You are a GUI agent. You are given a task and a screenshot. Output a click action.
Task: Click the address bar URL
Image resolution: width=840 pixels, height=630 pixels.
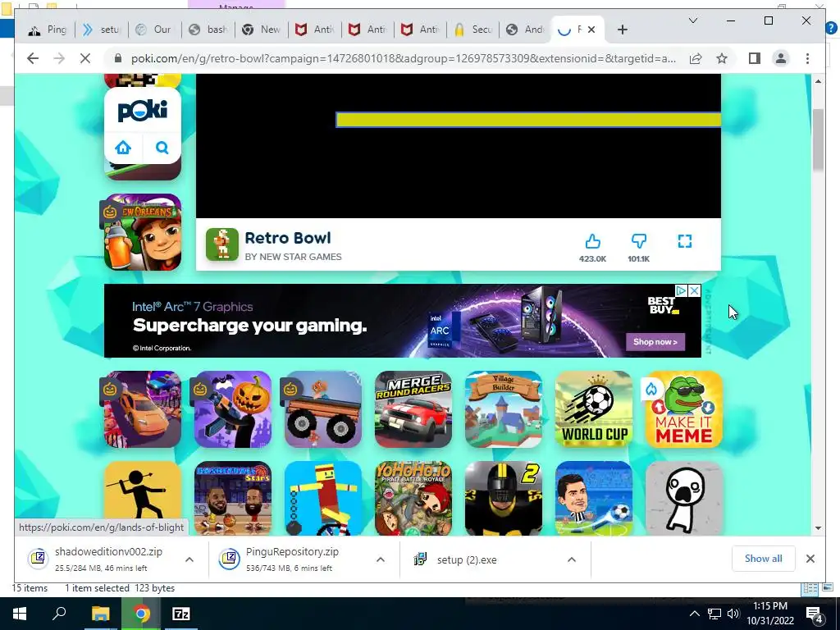click(x=403, y=58)
